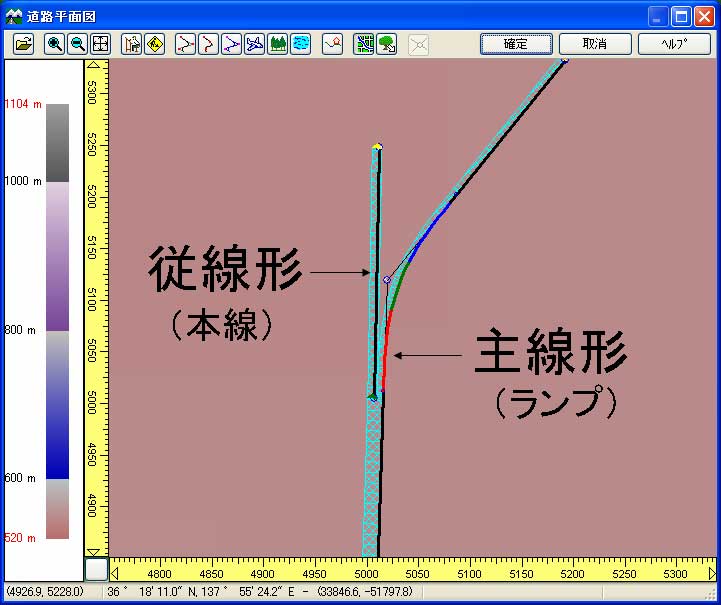This screenshot has width=721, height=605.
Task: Click the left arrow on horizontal ruler
Action: click(116, 574)
